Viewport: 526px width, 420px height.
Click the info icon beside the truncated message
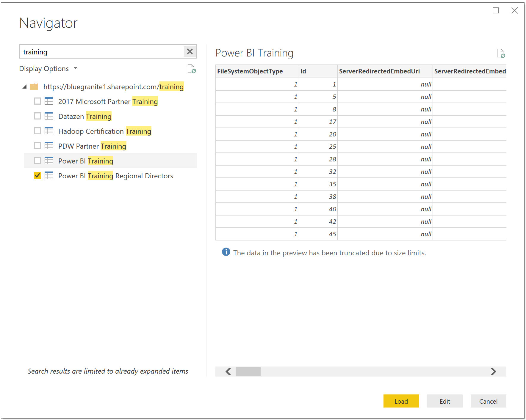tap(226, 252)
